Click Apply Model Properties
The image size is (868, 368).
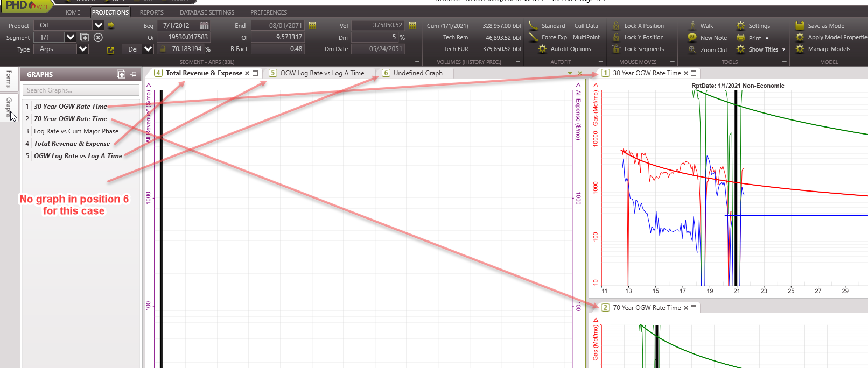pyautogui.click(x=832, y=37)
